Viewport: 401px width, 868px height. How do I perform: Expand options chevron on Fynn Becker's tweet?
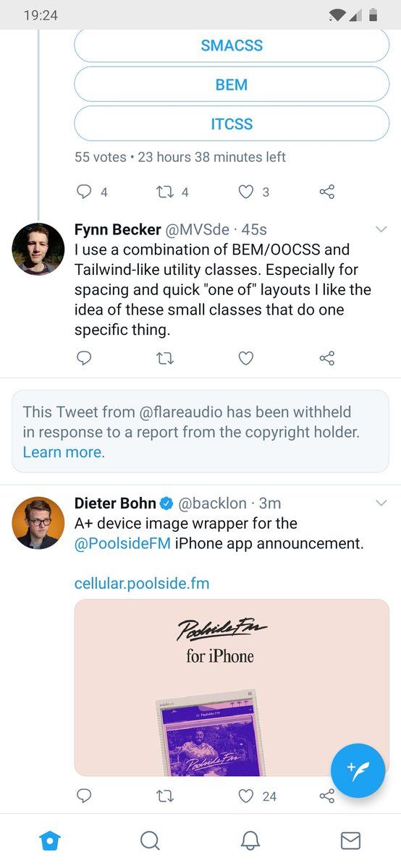pos(381,229)
